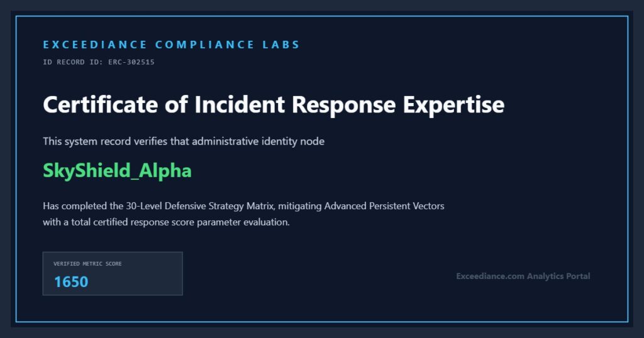Click the 1650 verified score value
The width and height of the screenshot is (644, 338).
[x=71, y=282]
